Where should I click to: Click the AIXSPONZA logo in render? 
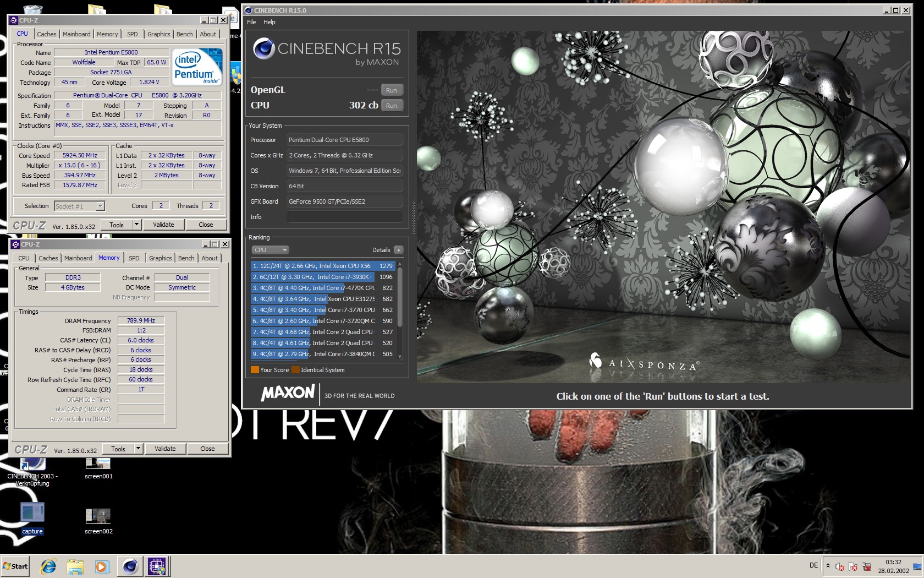(x=644, y=363)
